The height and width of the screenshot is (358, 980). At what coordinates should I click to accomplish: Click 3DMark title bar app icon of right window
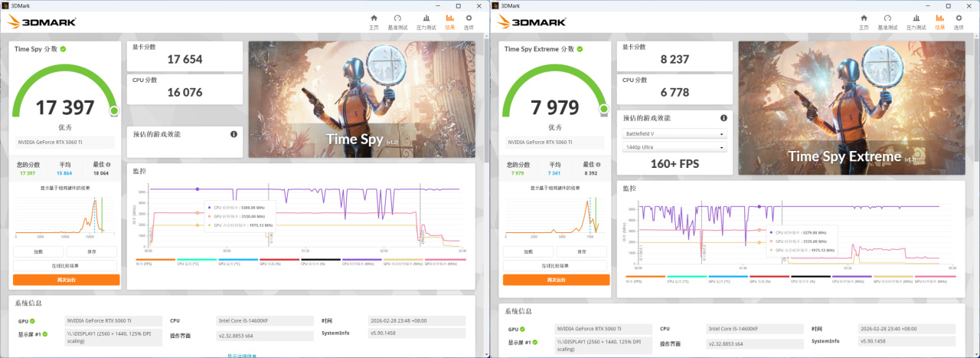coord(495,5)
